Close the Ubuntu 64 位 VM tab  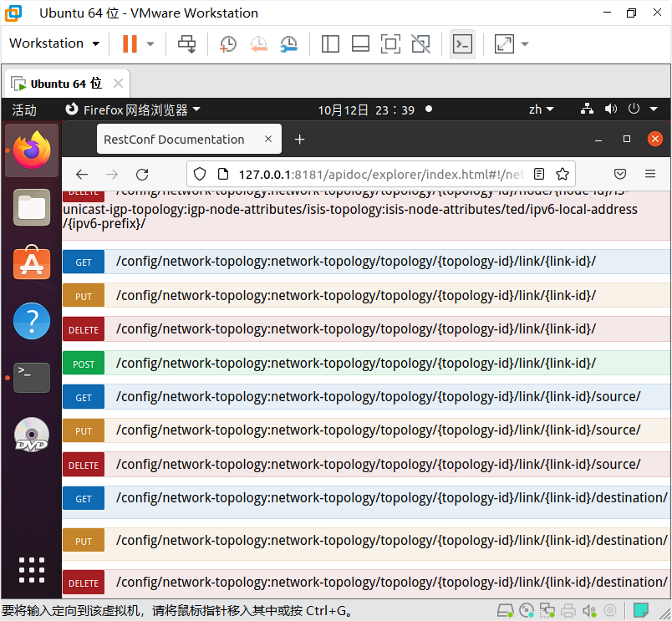(x=119, y=83)
